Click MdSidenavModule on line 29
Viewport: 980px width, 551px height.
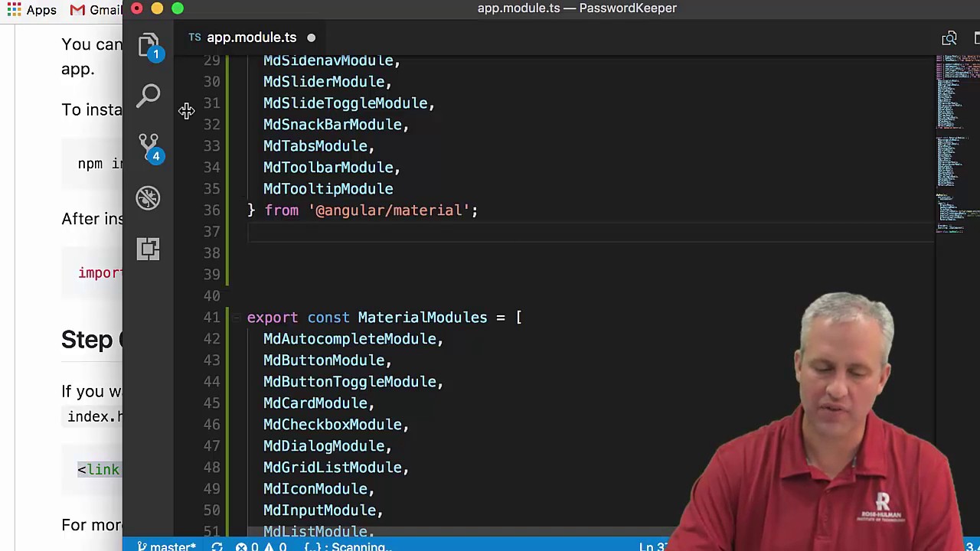tap(328, 60)
